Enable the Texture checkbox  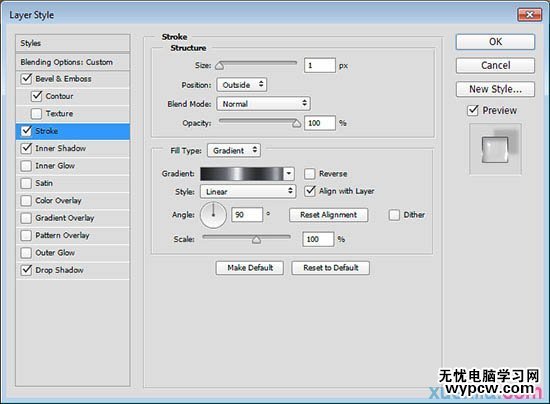36,114
